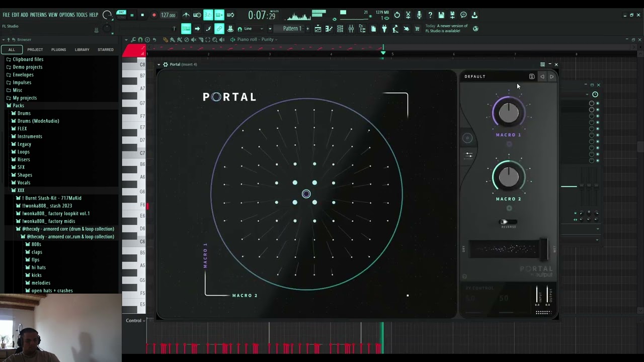Viewport: 644px width, 362px height.
Task: Click the microphone one-click recording icon
Action: (x=419, y=15)
